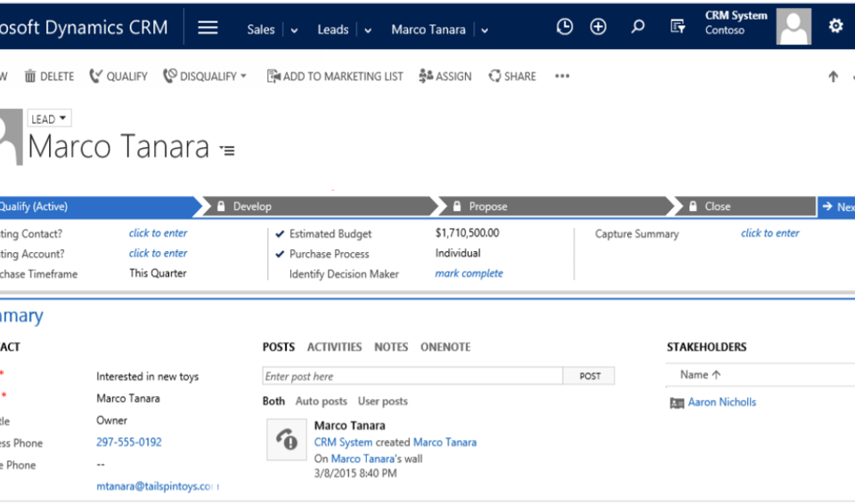This screenshot has height=504, width=855.
Task: Open record menu icon beside Marco Tanara
Action: click(227, 150)
